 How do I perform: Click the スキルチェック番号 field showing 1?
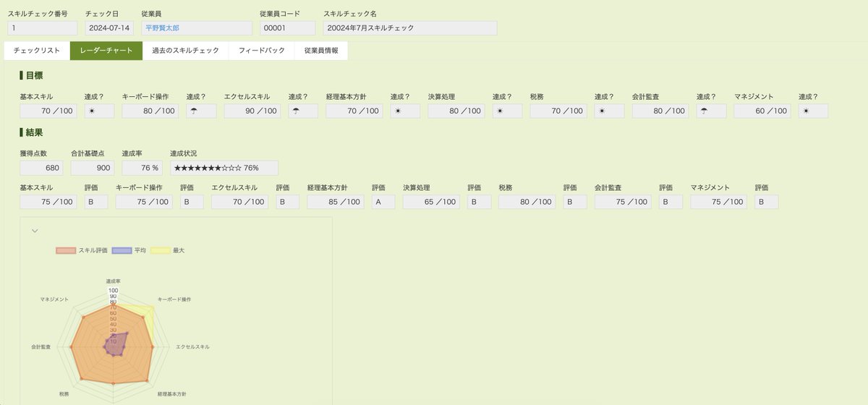pos(42,27)
